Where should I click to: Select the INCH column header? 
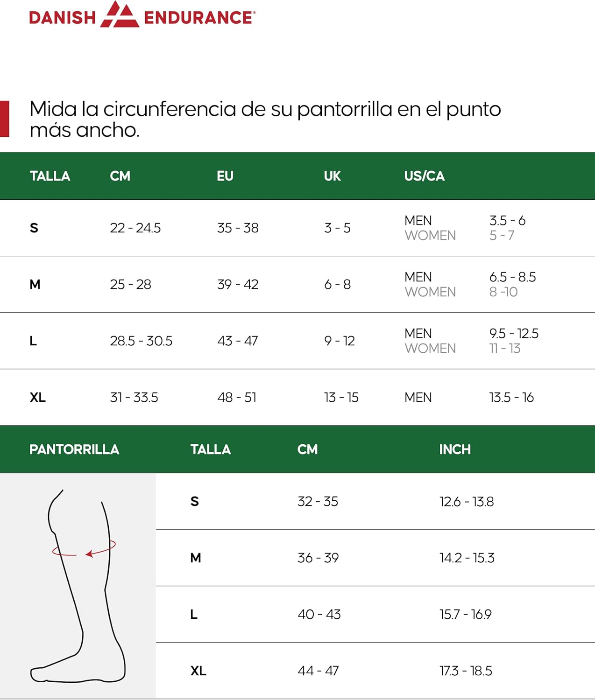click(455, 449)
